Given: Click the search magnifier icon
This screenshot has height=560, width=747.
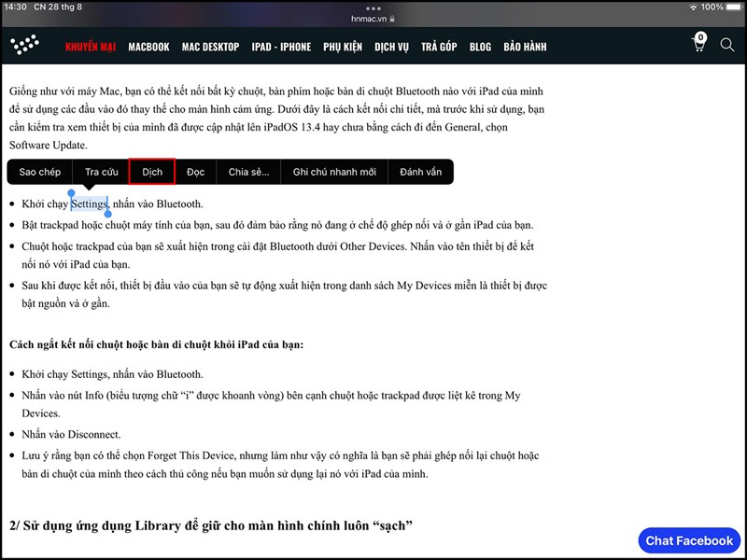Looking at the screenshot, I should 727,45.
